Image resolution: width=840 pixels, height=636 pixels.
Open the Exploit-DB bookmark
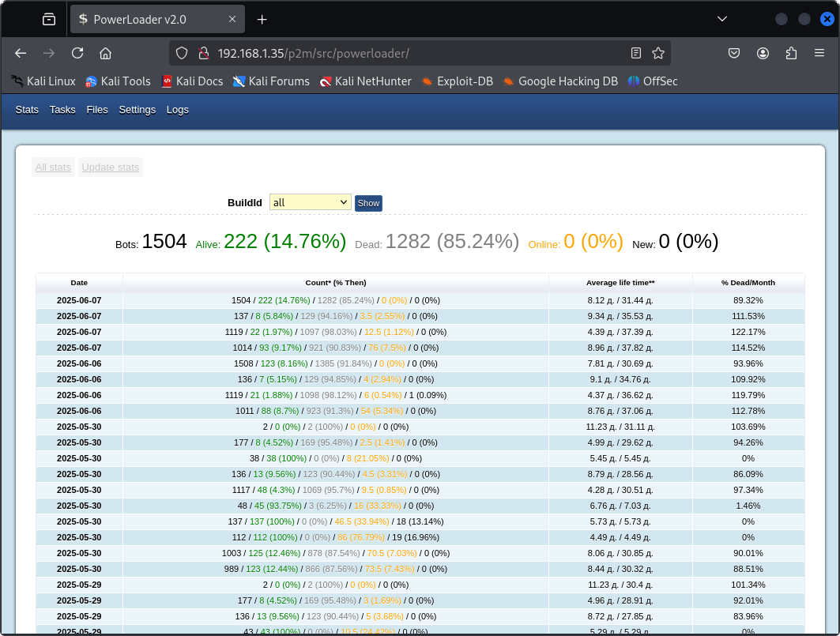tap(457, 81)
